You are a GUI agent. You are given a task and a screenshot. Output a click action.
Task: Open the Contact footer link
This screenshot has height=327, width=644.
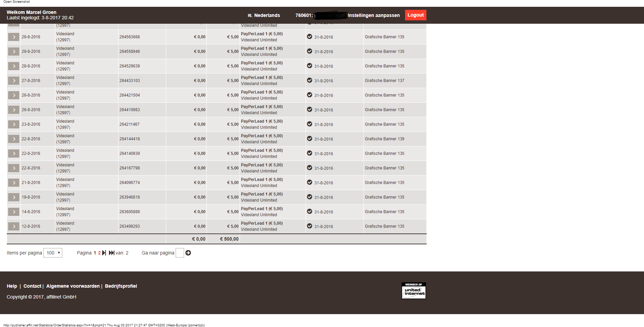32,286
